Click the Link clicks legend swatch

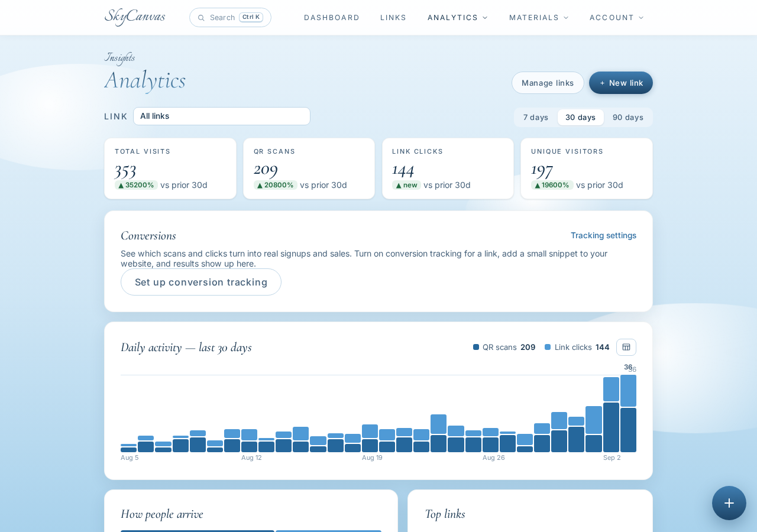tap(548, 347)
